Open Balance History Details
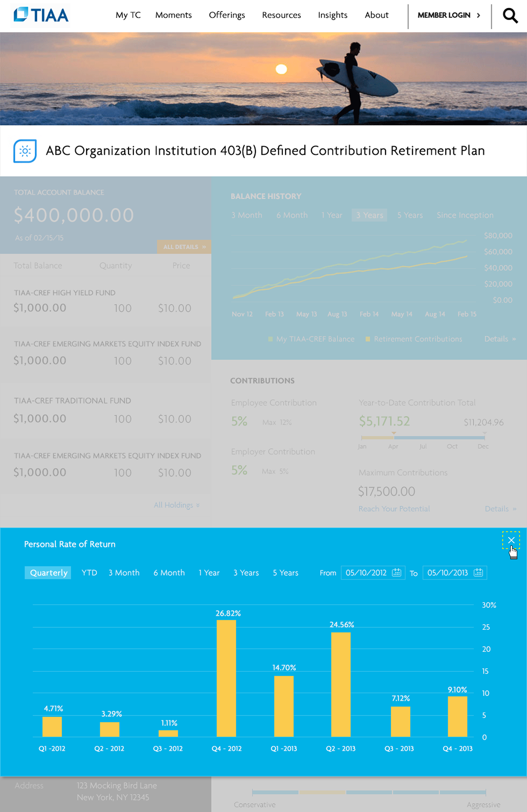The height and width of the screenshot is (812, 527). point(500,339)
